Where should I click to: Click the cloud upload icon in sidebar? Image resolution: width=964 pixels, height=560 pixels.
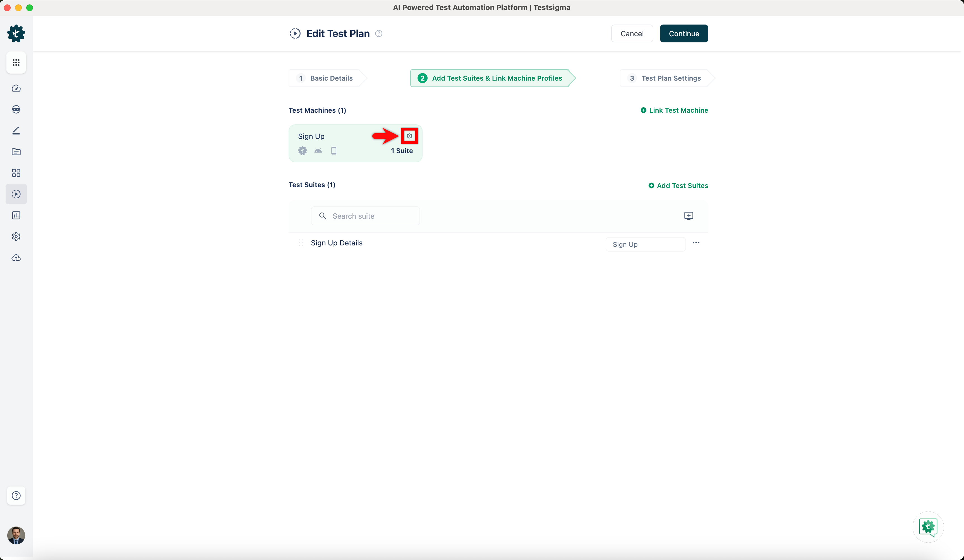pyautogui.click(x=16, y=258)
